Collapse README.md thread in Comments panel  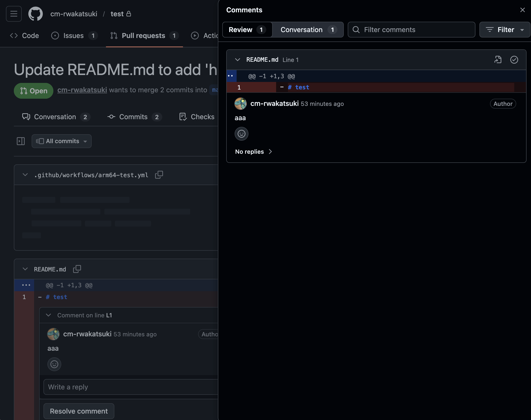click(x=238, y=60)
